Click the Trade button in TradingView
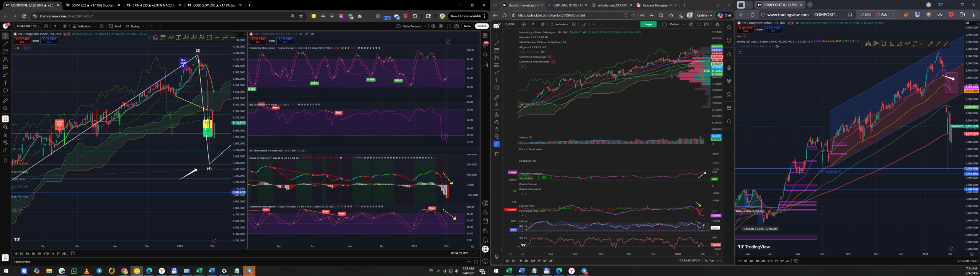This screenshot has height=276, width=980. 467,26
